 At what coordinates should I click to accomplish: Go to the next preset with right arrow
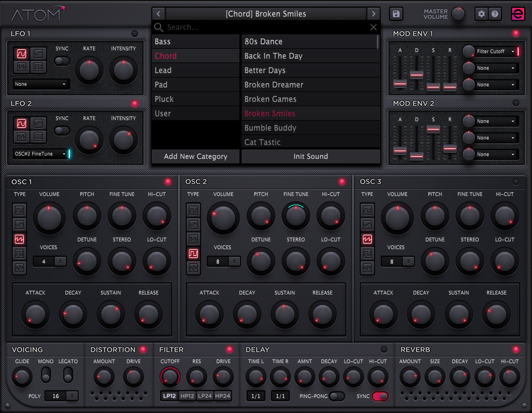(x=374, y=14)
